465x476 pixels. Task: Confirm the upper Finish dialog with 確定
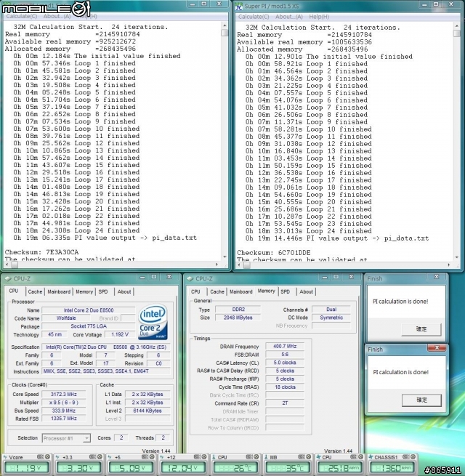(x=421, y=329)
